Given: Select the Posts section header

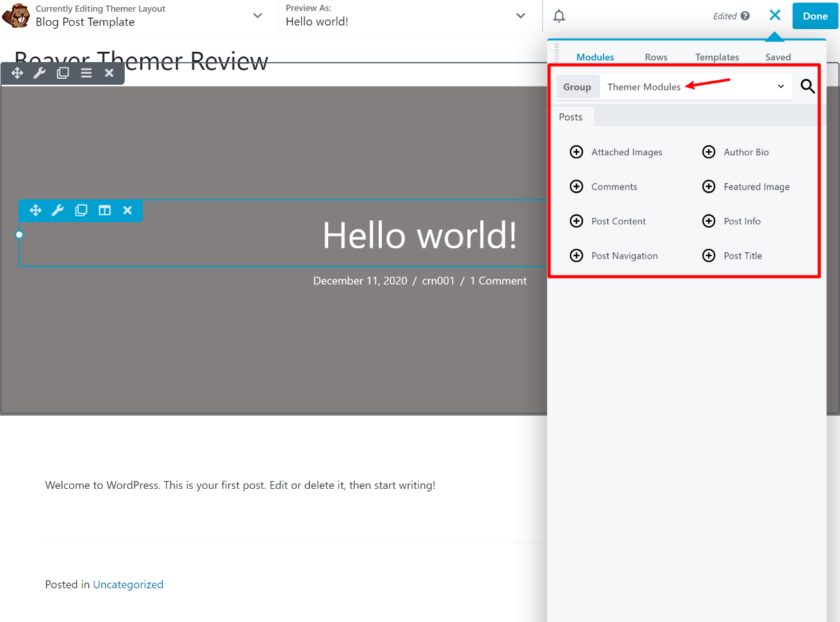Looking at the screenshot, I should [571, 117].
